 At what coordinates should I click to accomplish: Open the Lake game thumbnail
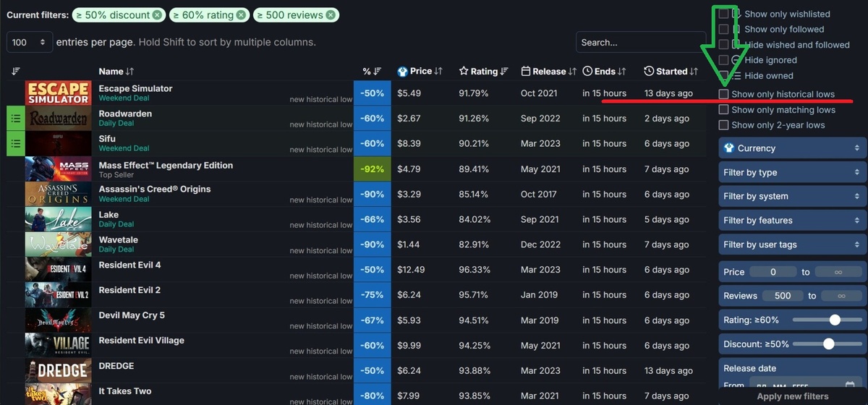58,219
